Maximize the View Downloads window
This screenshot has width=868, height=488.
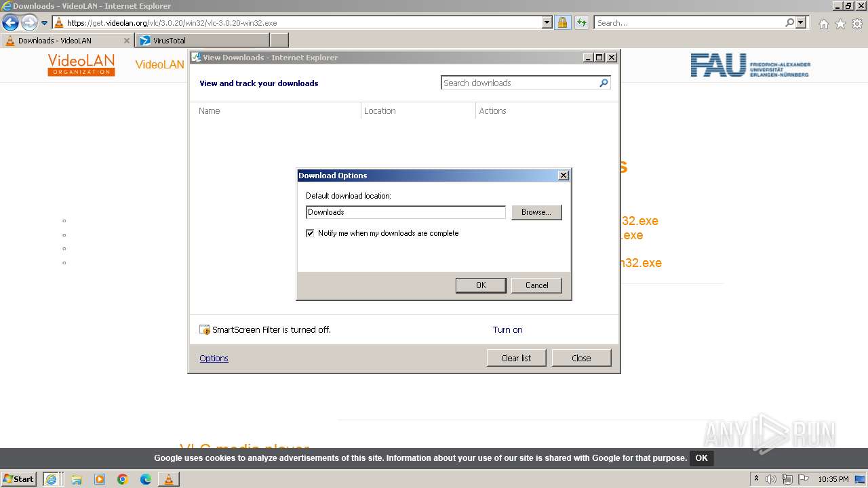pos(599,58)
